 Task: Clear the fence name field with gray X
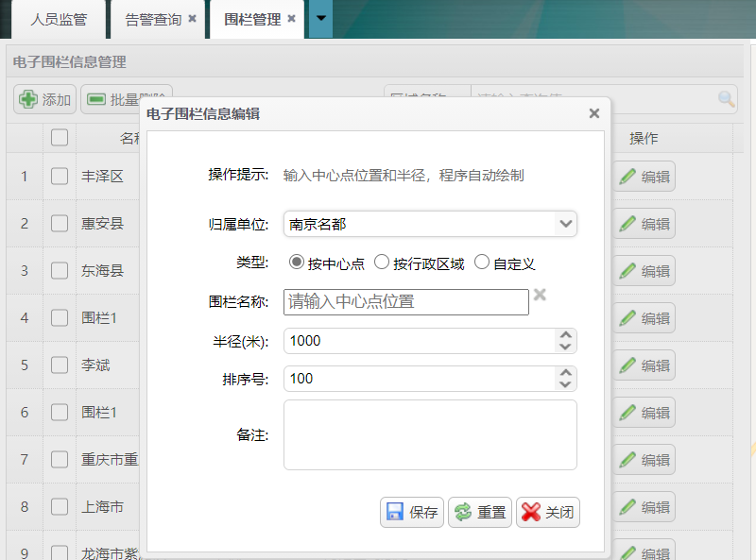point(540,296)
